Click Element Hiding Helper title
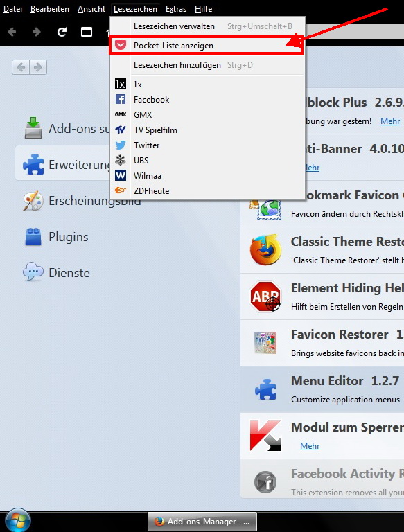404x532 pixels. click(347, 288)
